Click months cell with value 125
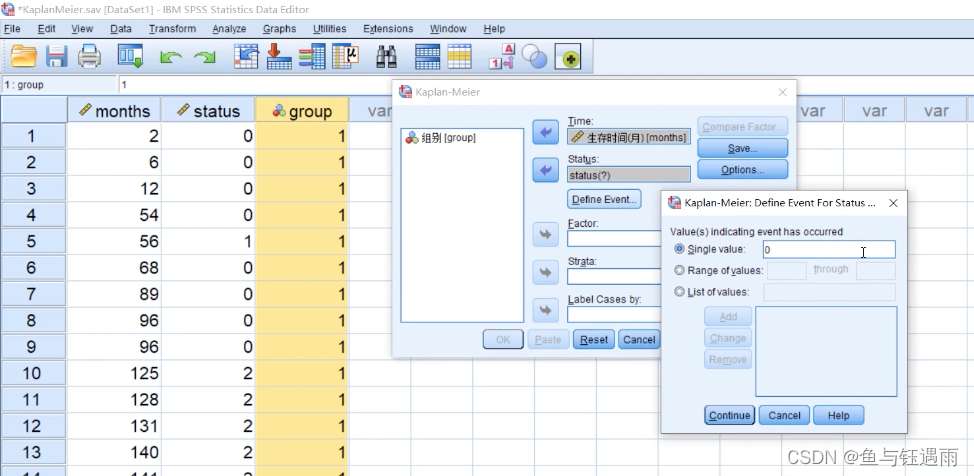The image size is (974, 476). click(114, 373)
